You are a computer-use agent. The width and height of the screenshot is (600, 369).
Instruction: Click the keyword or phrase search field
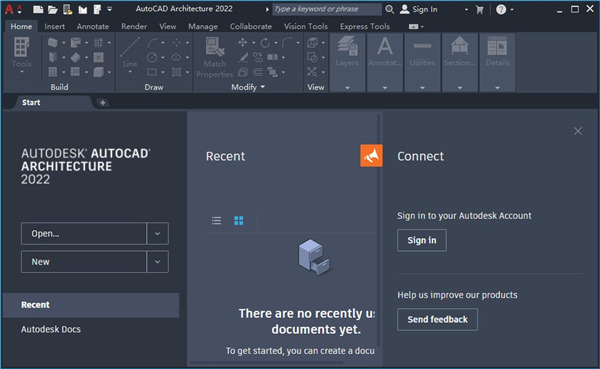[327, 9]
